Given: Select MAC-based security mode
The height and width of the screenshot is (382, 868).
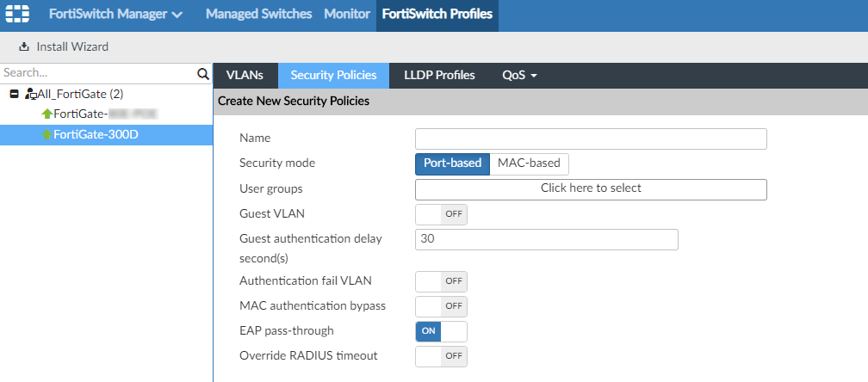Looking at the screenshot, I should [x=529, y=163].
